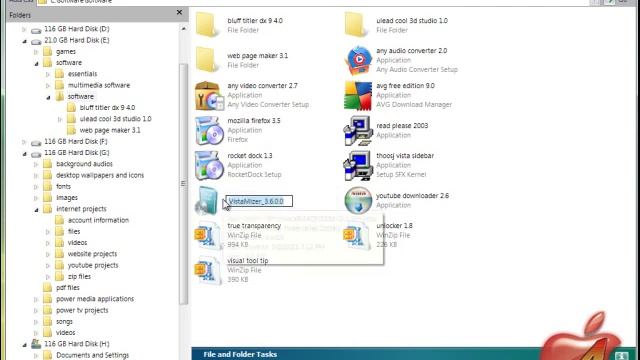Select the true transparency zip icon
The image size is (640, 360).
pos(208,236)
